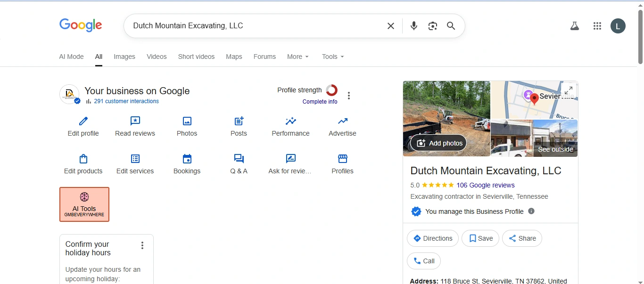Image resolution: width=644 pixels, height=284 pixels.
Task: Click the Profile strength progress ring
Action: (332, 90)
